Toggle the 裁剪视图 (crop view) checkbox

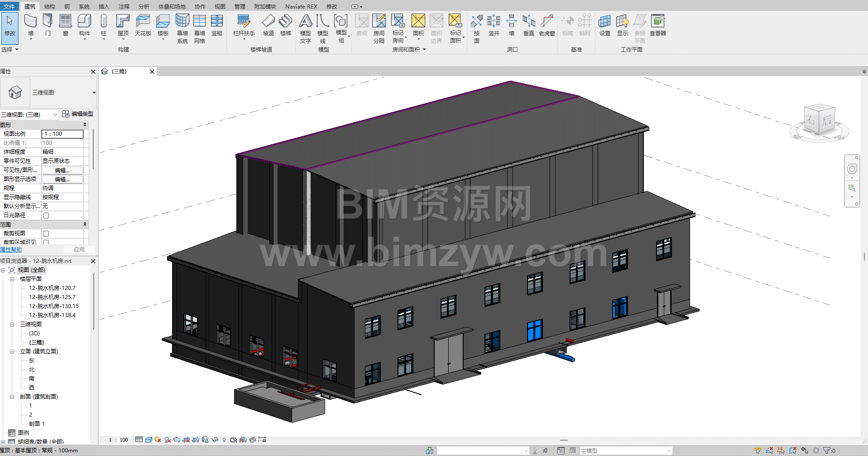pos(46,233)
